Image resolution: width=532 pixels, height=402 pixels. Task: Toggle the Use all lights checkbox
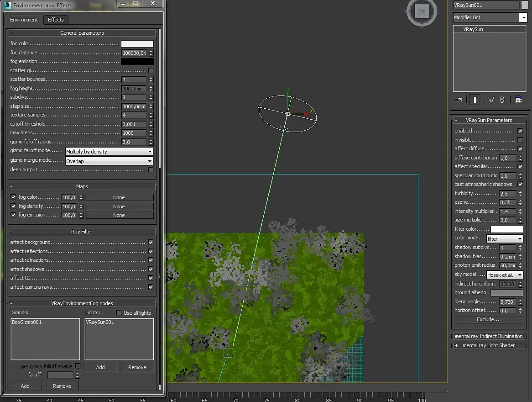(x=119, y=313)
